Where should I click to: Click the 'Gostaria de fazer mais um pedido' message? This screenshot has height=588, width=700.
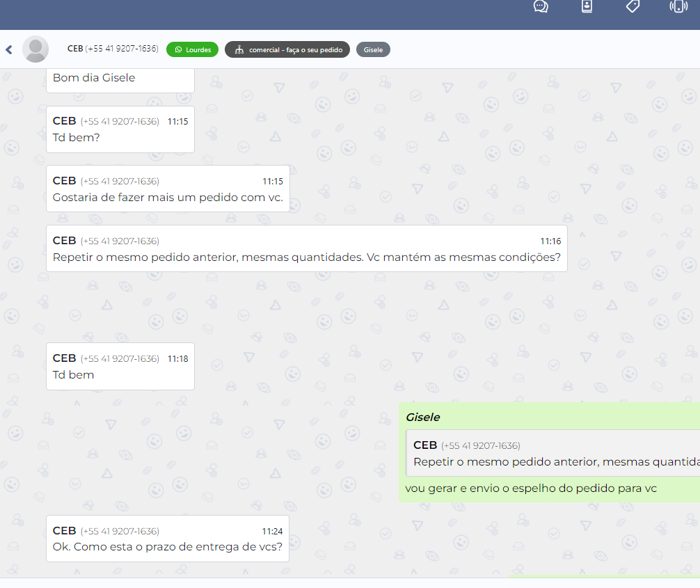[167, 197]
